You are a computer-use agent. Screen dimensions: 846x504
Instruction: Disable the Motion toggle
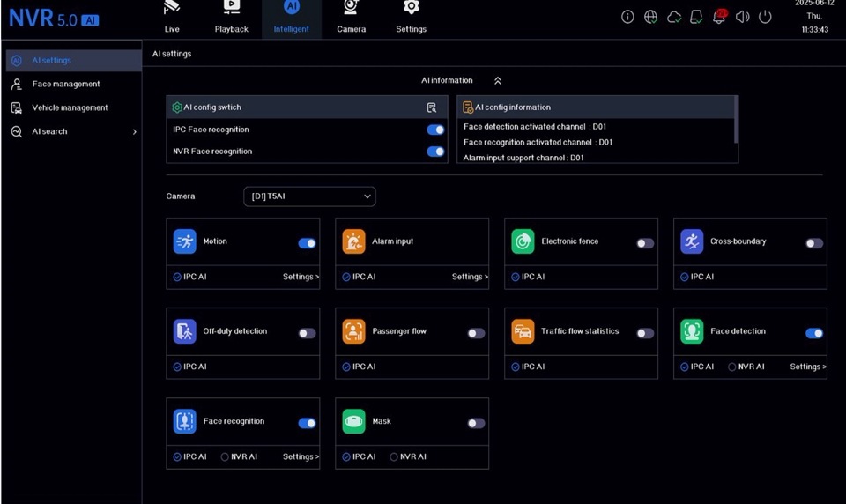point(307,243)
